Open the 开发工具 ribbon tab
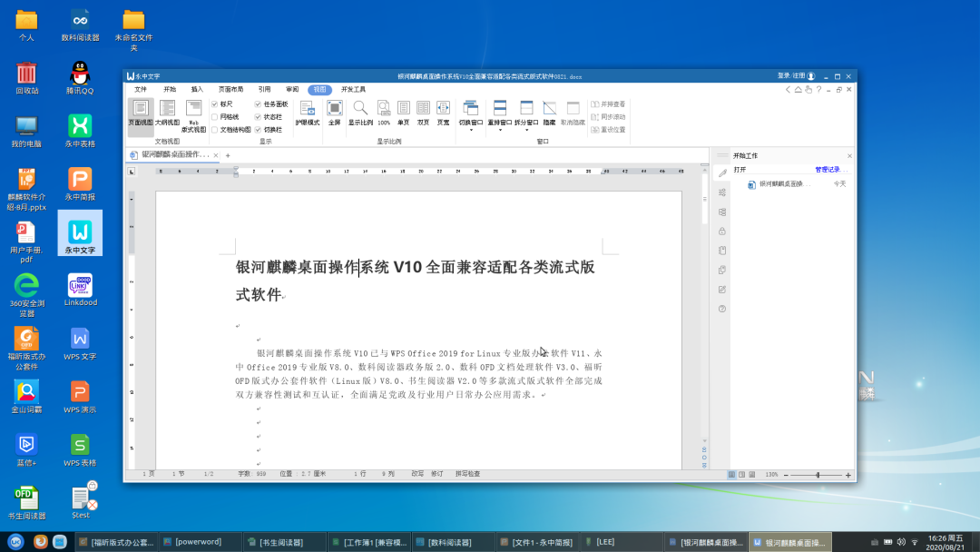Image resolution: width=980 pixels, height=552 pixels. 353,89
